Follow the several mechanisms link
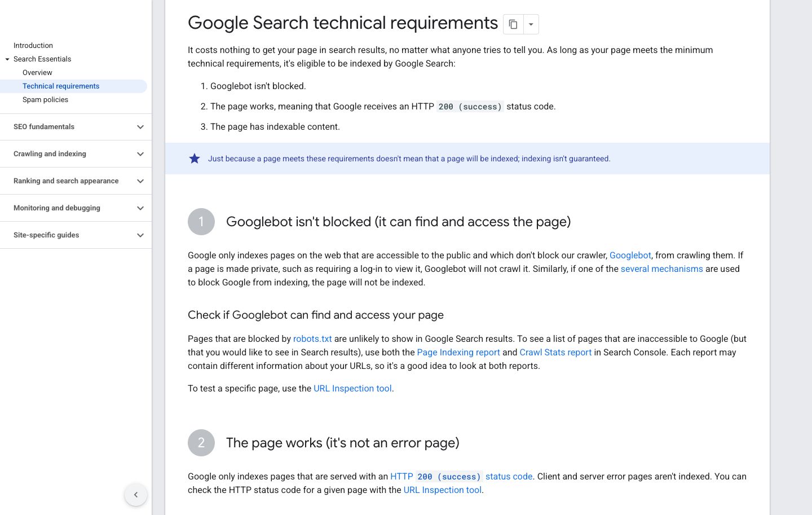This screenshot has width=812, height=515. click(x=662, y=269)
